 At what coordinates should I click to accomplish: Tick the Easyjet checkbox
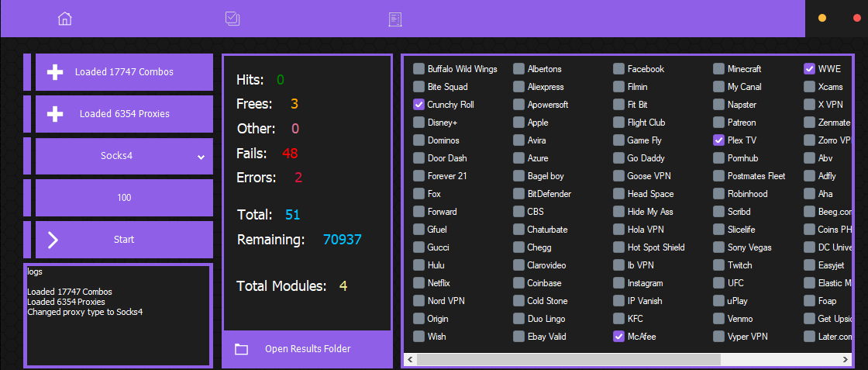point(809,265)
